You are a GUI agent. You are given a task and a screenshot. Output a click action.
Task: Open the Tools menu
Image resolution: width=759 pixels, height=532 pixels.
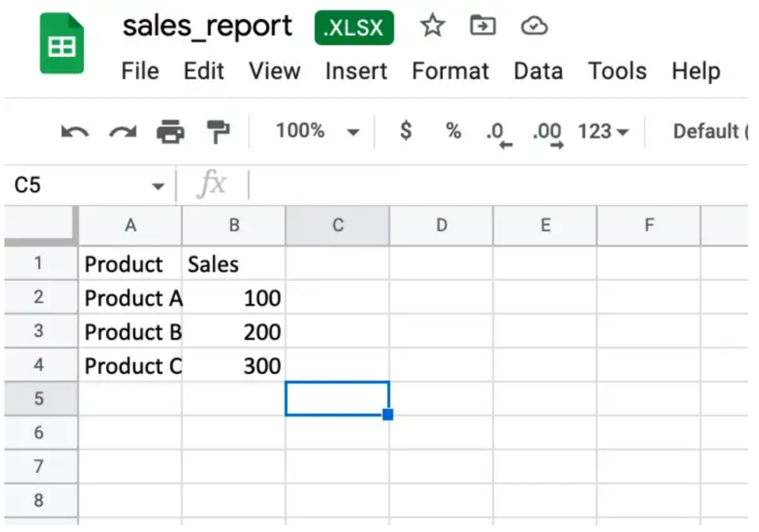617,71
